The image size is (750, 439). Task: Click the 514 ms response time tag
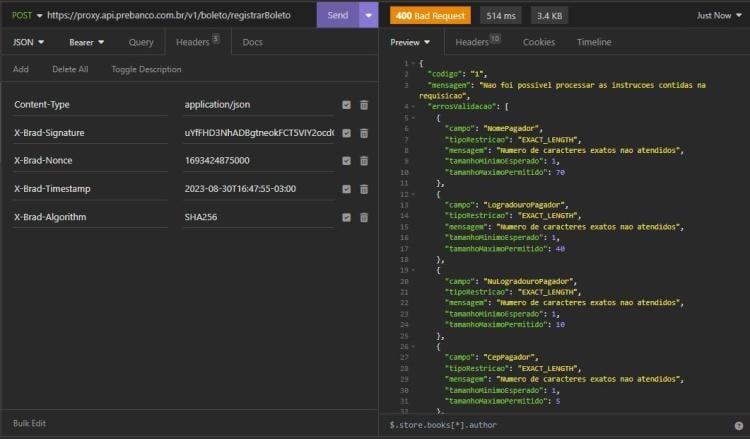coord(501,15)
